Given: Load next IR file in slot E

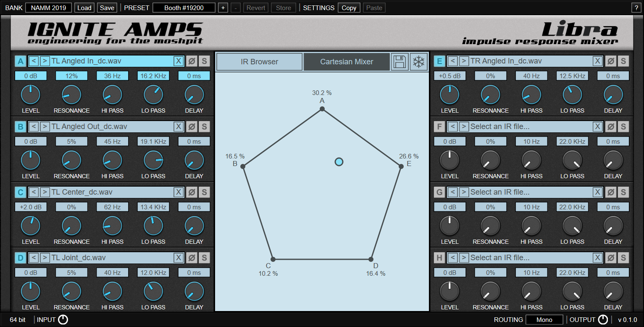Looking at the screenshot, I should pos(464,61).
